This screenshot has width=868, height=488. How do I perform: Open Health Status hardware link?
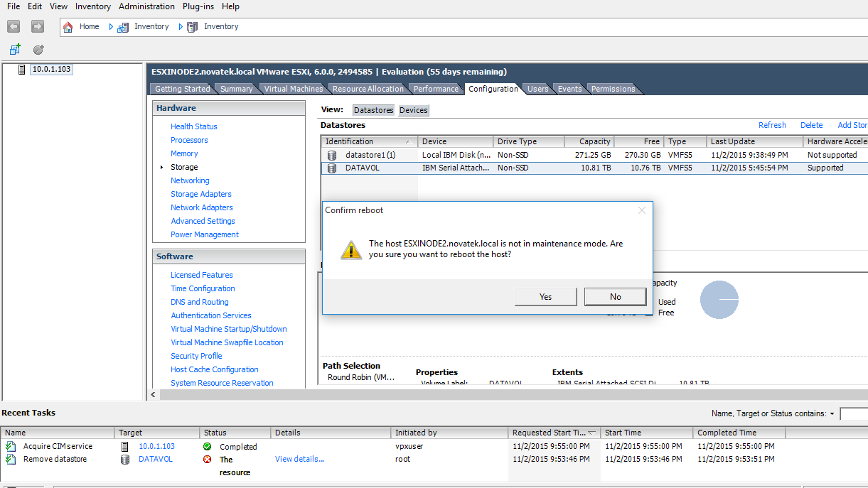coord(194,126)
